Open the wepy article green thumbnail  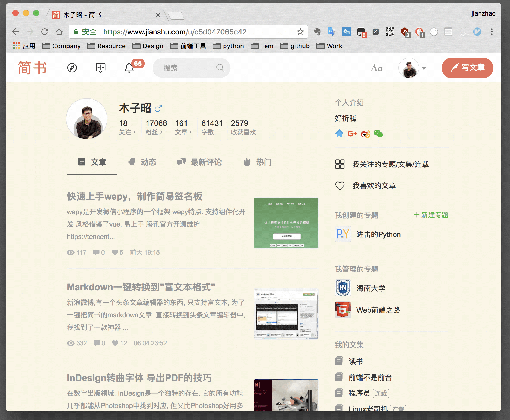click(286, 223)
